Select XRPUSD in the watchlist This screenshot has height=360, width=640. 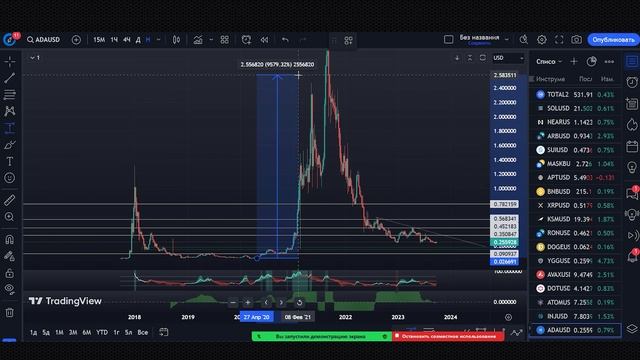(x=576, y=205)
